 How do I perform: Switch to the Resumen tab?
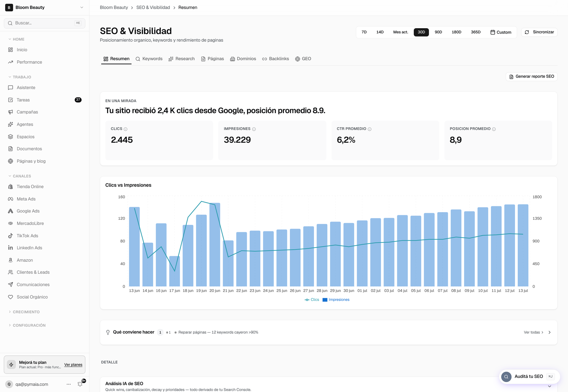pos(116,59)
